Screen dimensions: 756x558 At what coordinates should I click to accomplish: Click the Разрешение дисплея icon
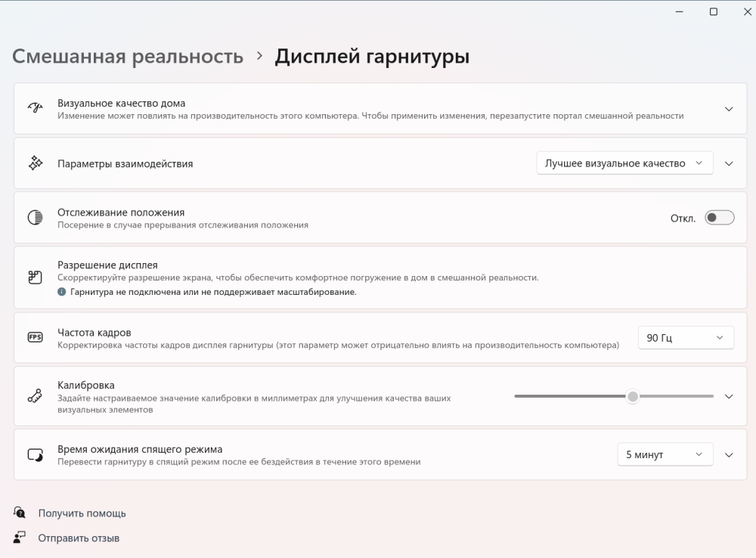pos(35,277)
